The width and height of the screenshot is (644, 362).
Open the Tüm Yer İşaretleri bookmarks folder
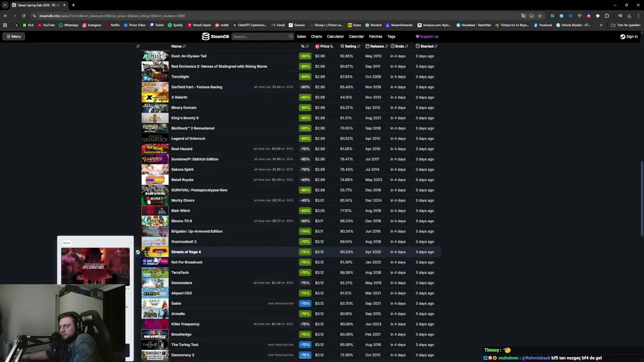[625, 25]
